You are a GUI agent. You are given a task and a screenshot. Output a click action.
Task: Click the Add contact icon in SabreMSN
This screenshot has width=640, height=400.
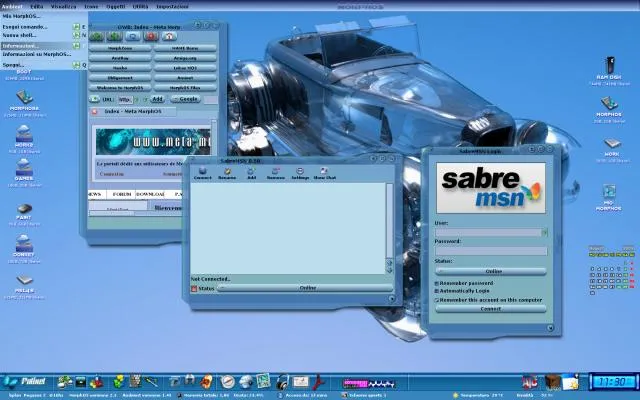252,173
